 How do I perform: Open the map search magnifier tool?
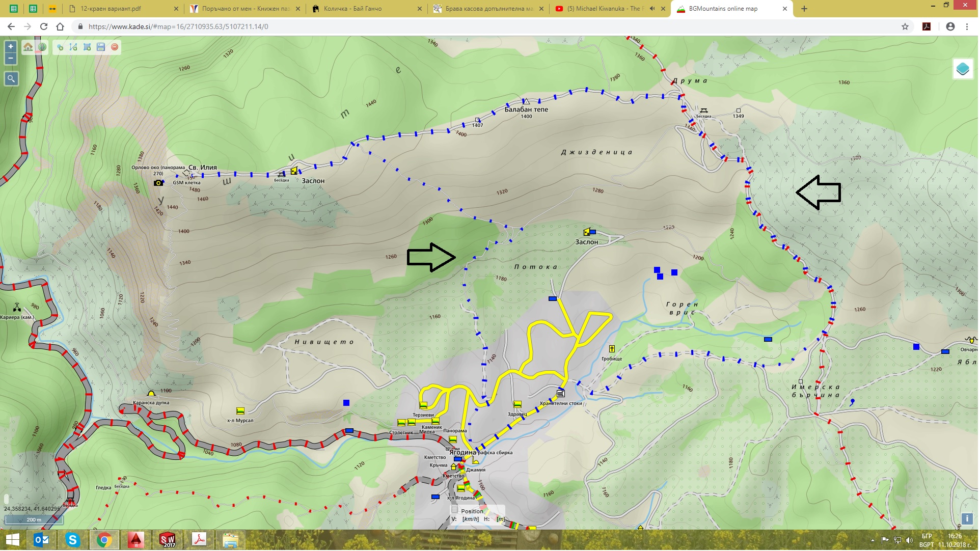[x=11, y=79]
